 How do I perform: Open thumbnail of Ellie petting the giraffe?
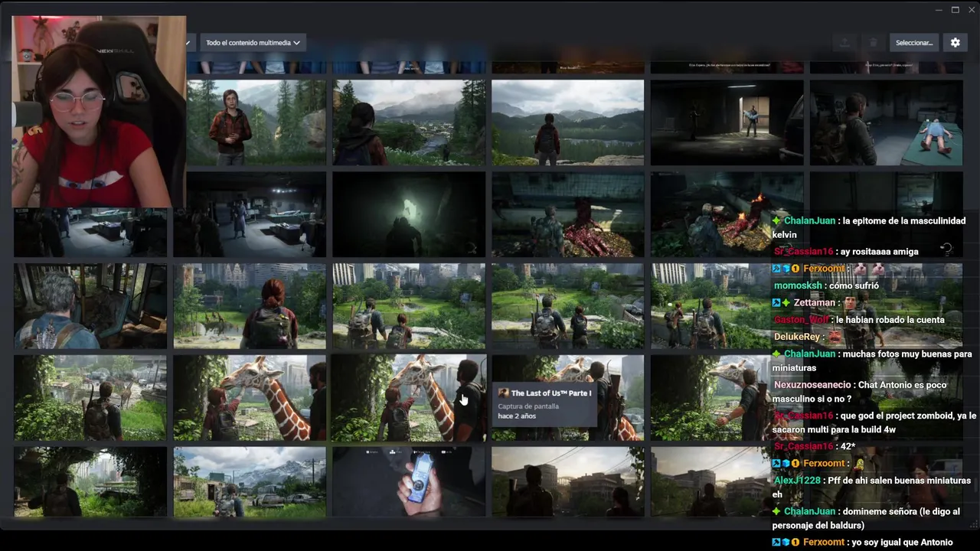tap(250, 398)
